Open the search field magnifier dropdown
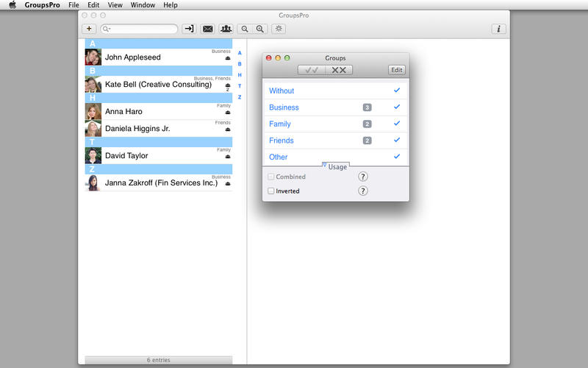 (x=107, y=29)
